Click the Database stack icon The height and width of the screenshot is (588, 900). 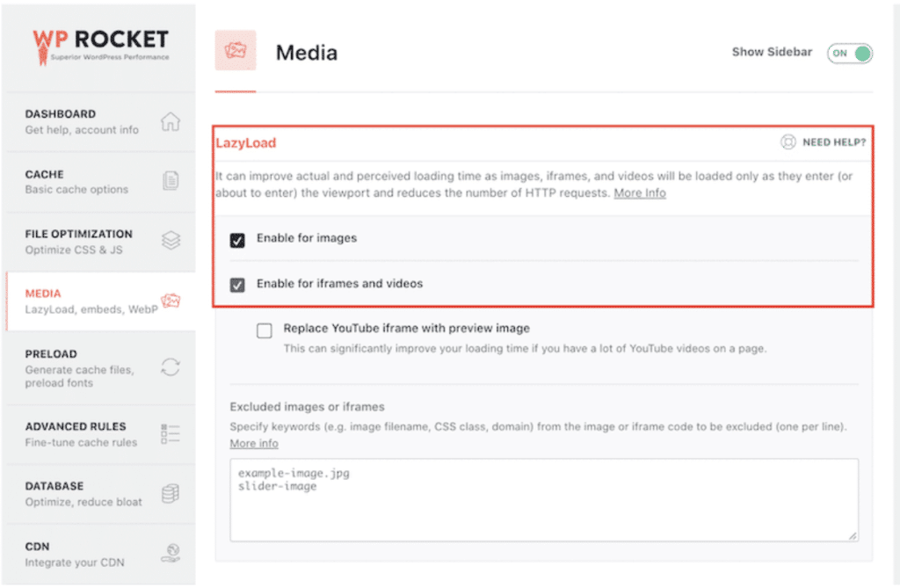tap(171, 493)
